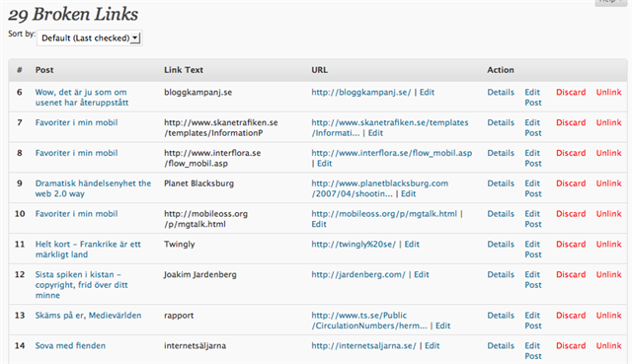Unlink the interflora.se link
Screen dimensions: 632x364
click(x=608, y=153)
